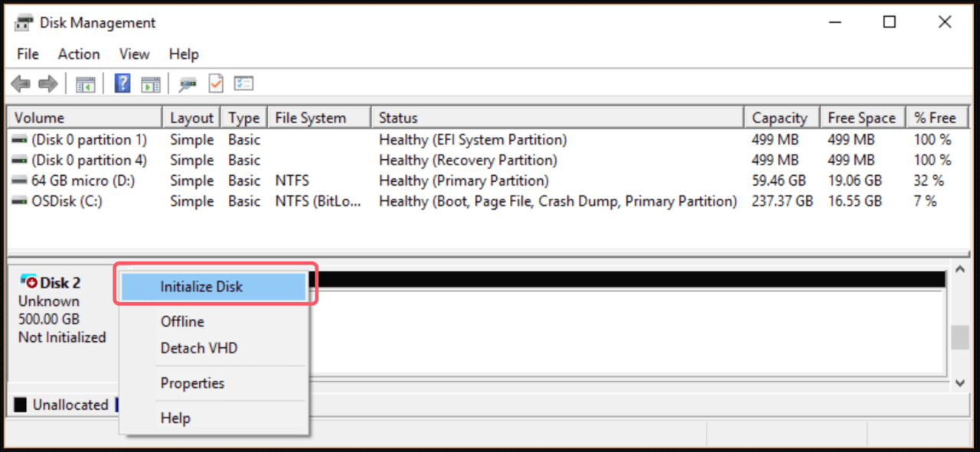This screenshot has height=452, width=980.
Task: Open Help using the blue question mark icon
Action: [x=122, y=83]
